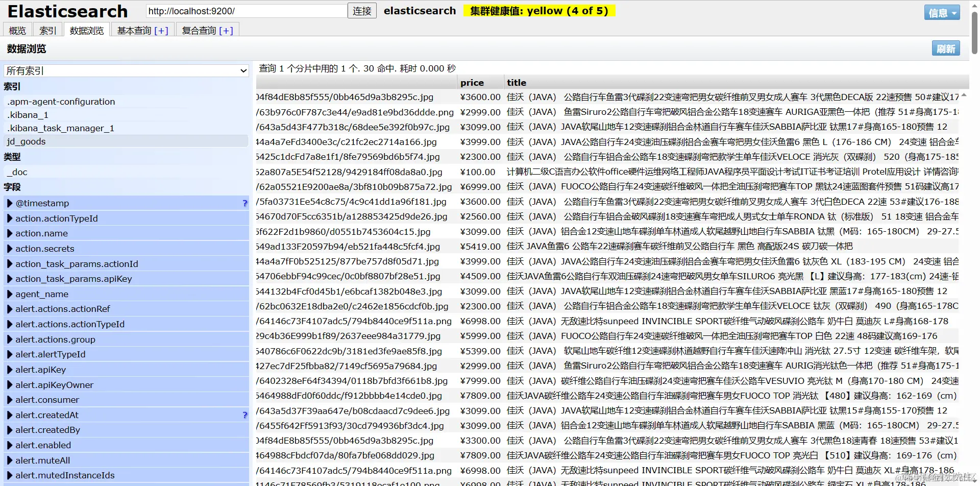Click the @timestamp question mark help icon
This screenshot has height=486, width=980.
(245, 203)
